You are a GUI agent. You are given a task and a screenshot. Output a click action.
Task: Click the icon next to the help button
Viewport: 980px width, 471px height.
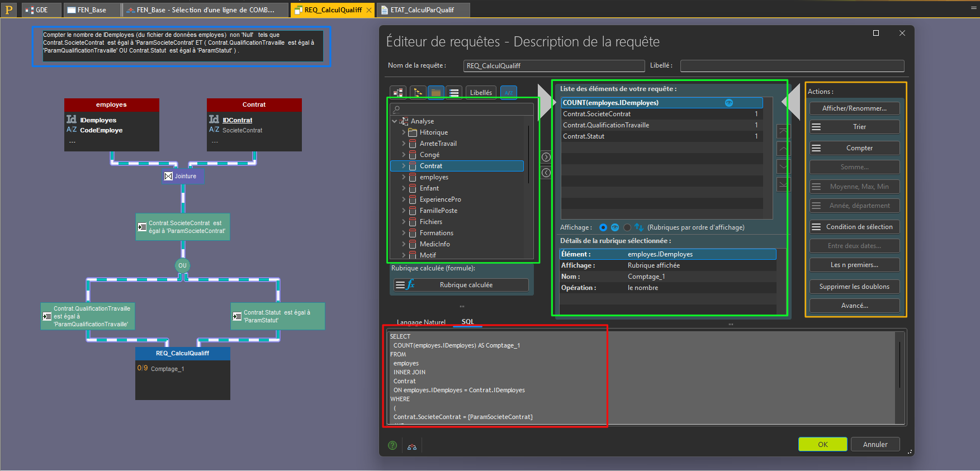412,446
